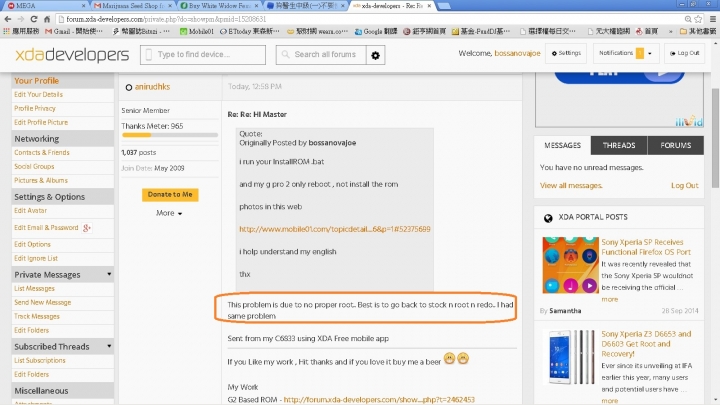Open List Messages in sidebar
Image resolution: width=720 pixels, height=405 pixels.
point(34,289)
